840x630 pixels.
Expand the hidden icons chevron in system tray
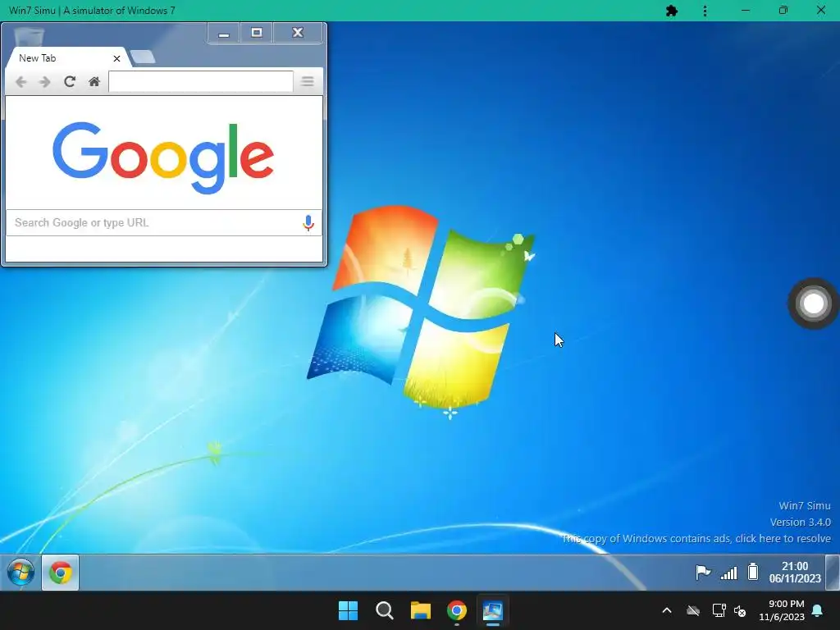[667, 610]
